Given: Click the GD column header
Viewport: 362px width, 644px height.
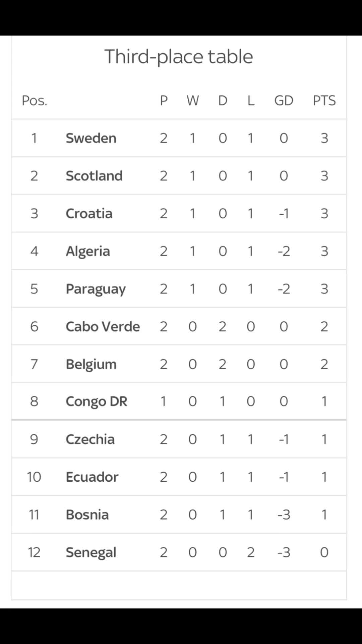Looking at the screenshot, I should (284, 100).
